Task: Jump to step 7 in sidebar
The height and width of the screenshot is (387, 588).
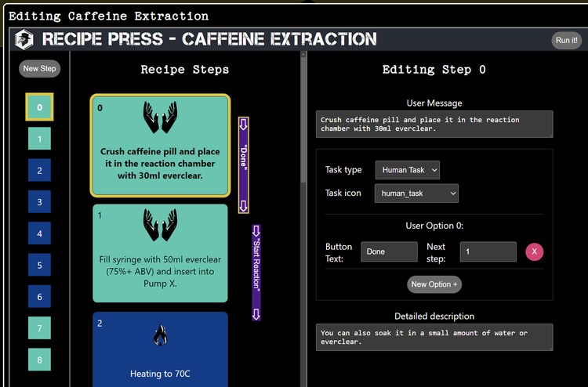Action: click(x=39, y=328)
